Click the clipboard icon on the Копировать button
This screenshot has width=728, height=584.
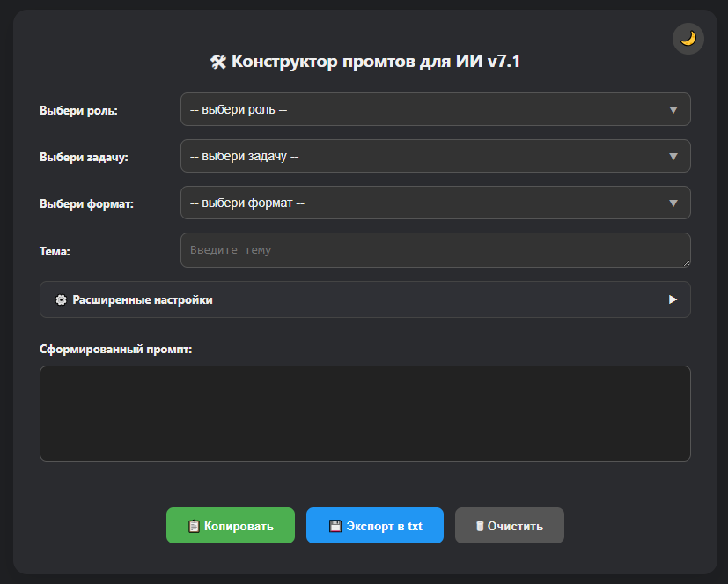coord(194,526)
